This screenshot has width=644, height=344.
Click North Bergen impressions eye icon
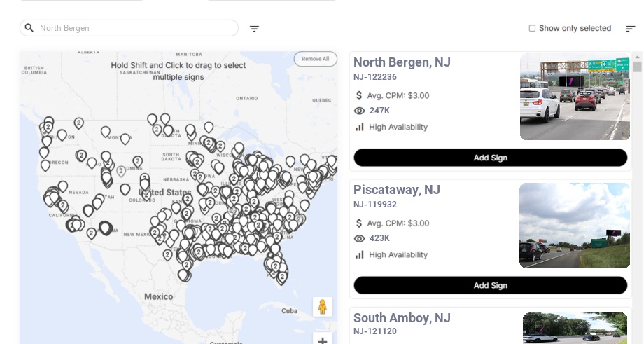click(360, 111)
